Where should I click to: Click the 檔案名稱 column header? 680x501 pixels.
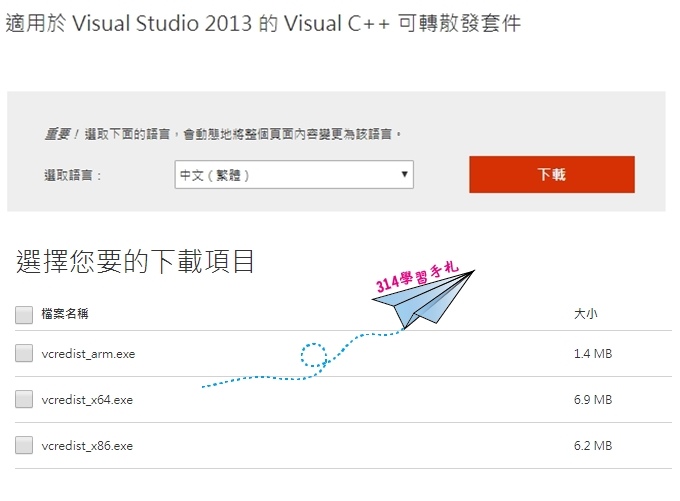tap(65, 314)
